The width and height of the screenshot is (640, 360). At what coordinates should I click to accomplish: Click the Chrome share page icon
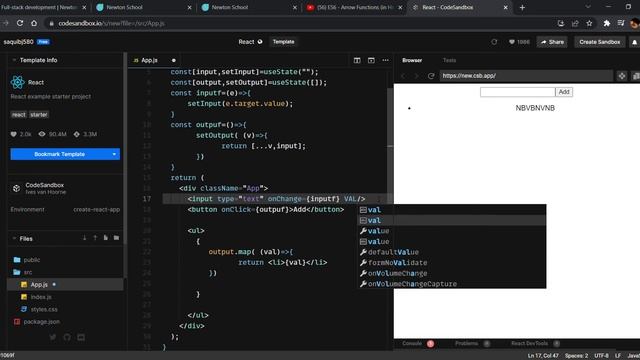[x=575, y=23]
